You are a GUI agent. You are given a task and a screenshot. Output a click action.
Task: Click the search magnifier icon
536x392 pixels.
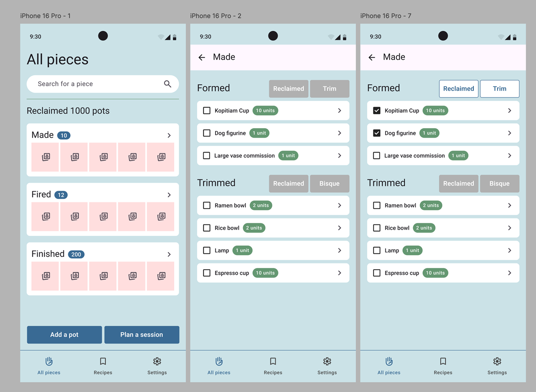[167, 84]
